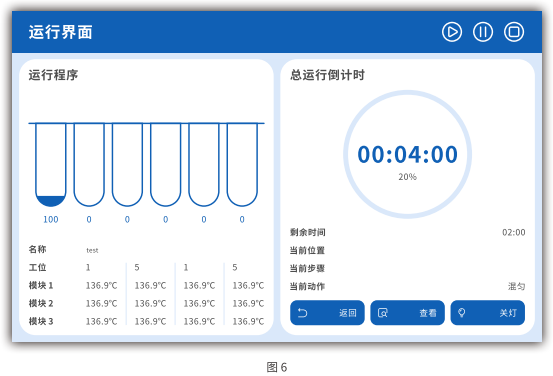Click the 当前步骤 label
The image size is (553, 376).
click(307, 268)
